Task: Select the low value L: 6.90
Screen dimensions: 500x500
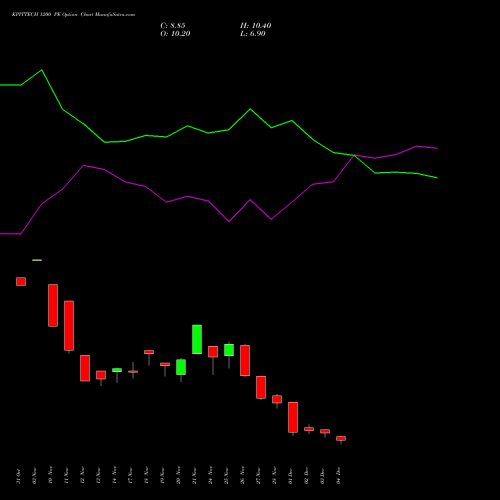Action: 253,34
